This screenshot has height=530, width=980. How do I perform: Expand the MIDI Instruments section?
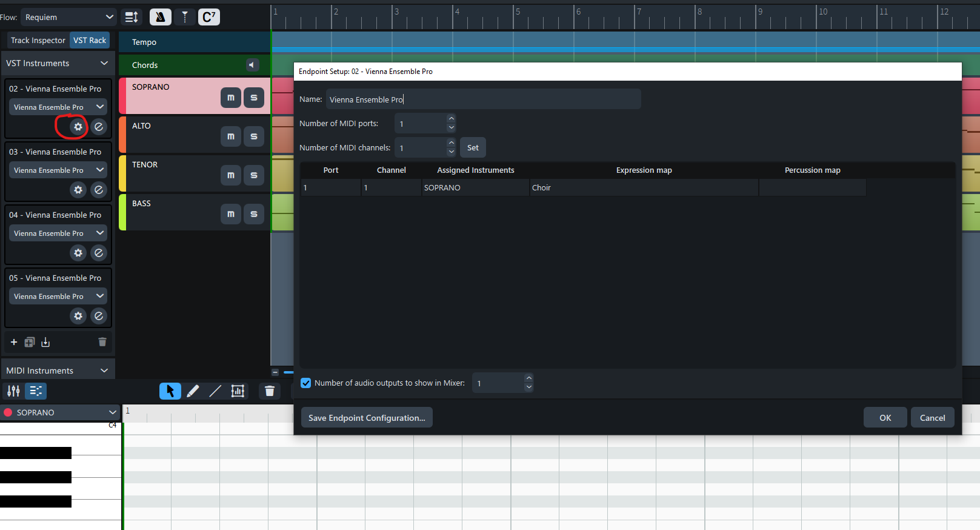point(104,371)
